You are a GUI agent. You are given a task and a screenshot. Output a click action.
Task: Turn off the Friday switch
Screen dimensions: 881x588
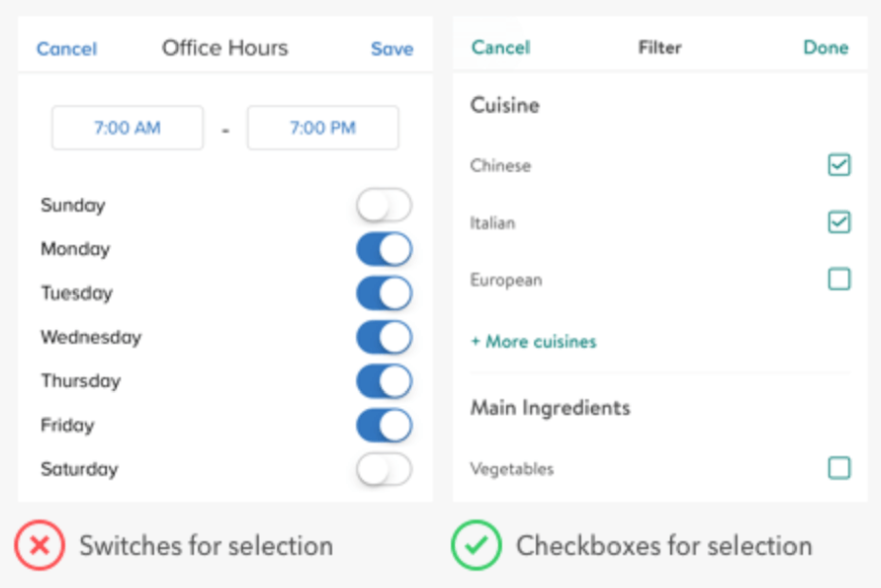tap(384, 425)
